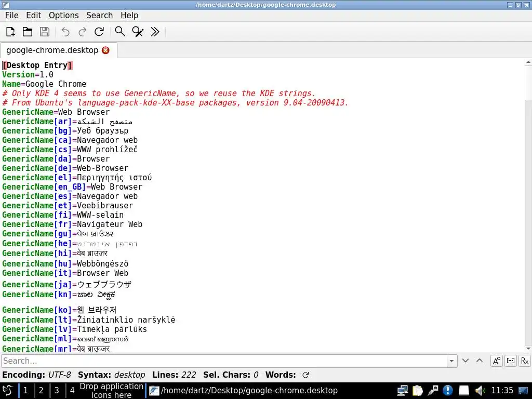Open the Help menu
This screenshot has height=399, width=532.
129,15
